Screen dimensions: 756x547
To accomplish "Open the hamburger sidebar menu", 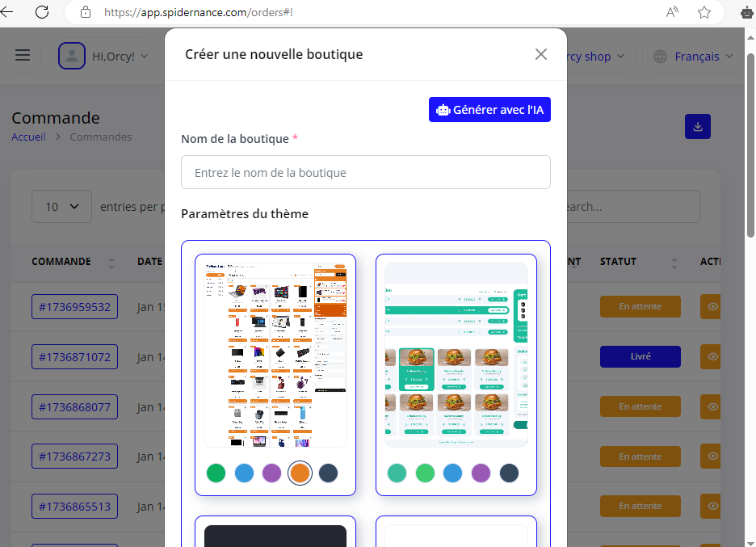I will click(x=23, y=56).
